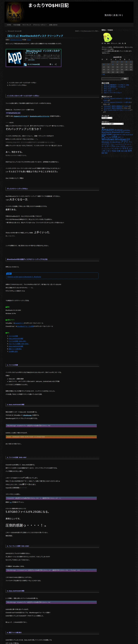Jump to step 7 元の場所に戻す
This screenshot has width=138, height=644.
[13, 352]
